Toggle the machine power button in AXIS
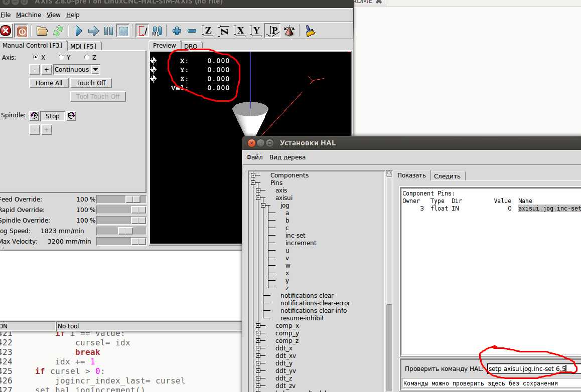581x392 pixels. click(22, 31)
